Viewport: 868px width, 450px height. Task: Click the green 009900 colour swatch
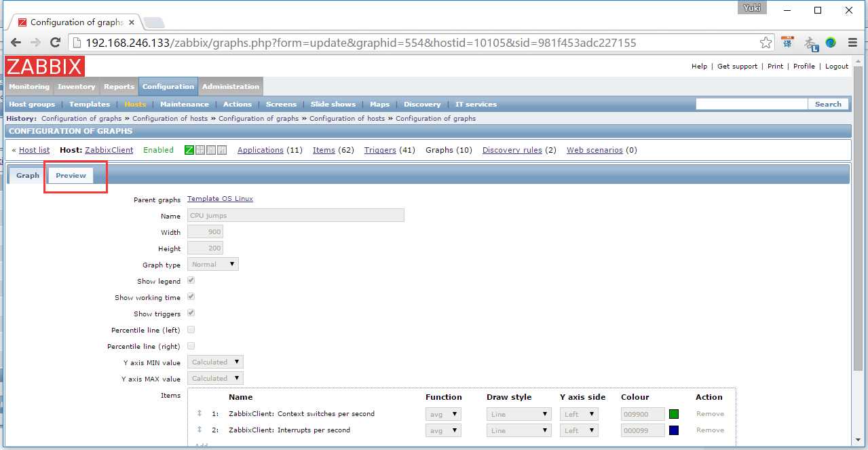(x=674, y=414)
